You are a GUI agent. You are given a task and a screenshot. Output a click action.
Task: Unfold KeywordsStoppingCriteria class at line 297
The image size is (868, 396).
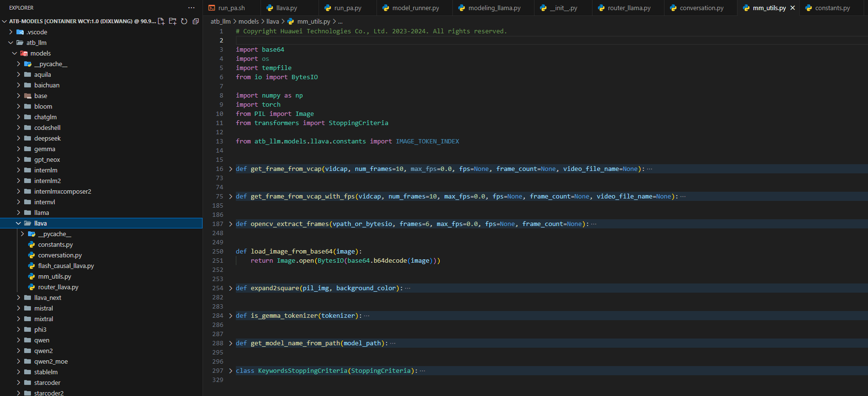tap(231, 371)
